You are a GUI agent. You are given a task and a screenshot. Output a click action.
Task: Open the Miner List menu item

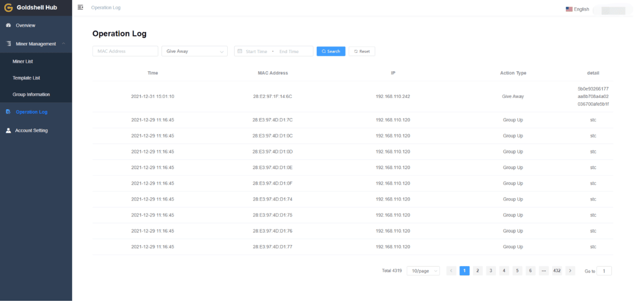click(22, 62)
